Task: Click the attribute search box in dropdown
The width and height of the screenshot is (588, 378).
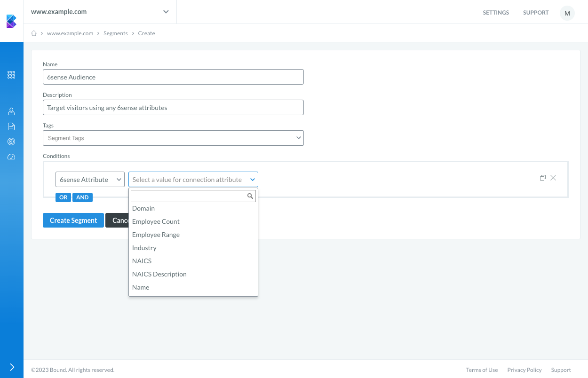Action: pyautogui.click(x=193, y=196)
